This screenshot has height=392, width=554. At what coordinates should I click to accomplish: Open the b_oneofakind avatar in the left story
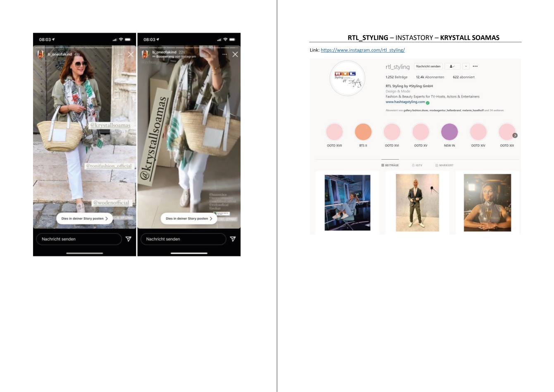coord(41,55)
